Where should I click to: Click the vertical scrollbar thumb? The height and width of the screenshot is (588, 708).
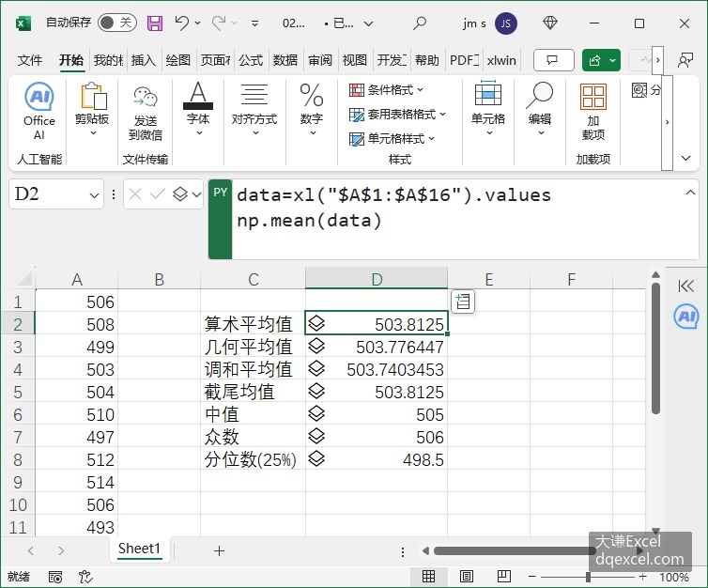[x=656, y=348]
